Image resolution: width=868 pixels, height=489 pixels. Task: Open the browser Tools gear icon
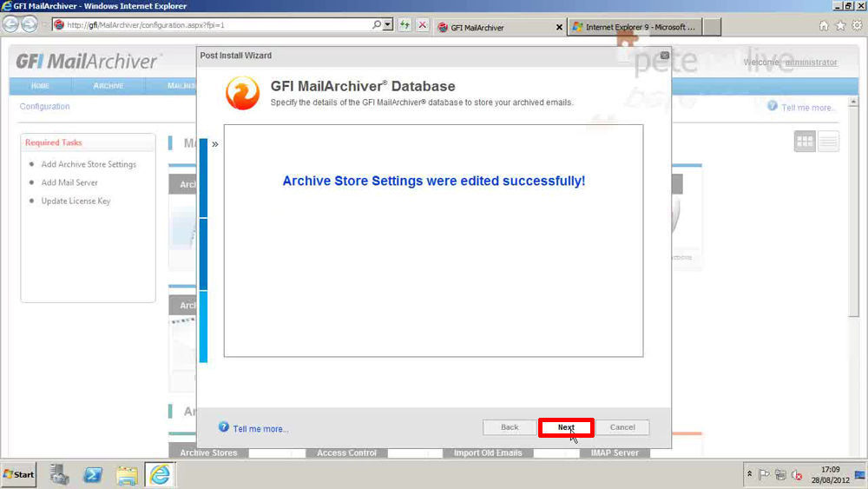[x=857, y=25]
